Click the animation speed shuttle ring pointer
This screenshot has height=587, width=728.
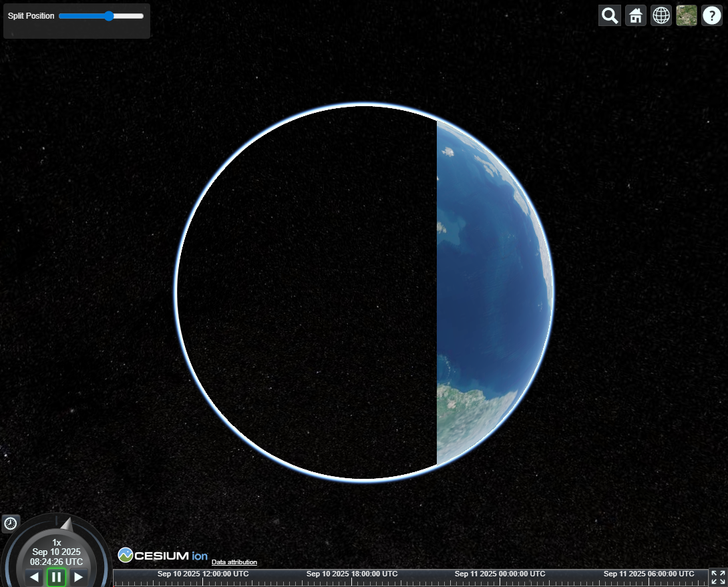pos(67,525)
